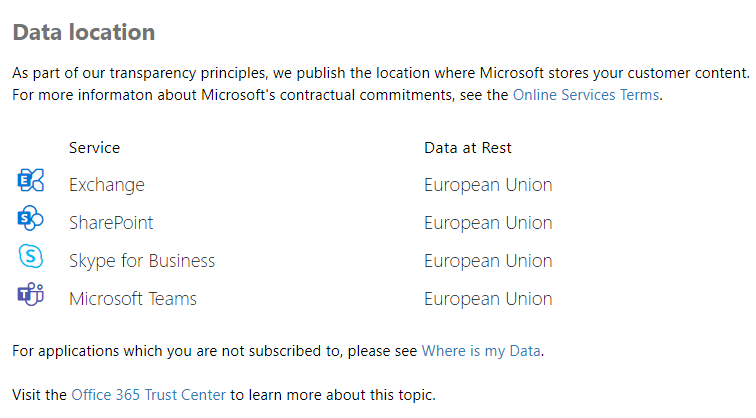
Task: Click the Skype for Business icon
Action: tap(31, 256)
